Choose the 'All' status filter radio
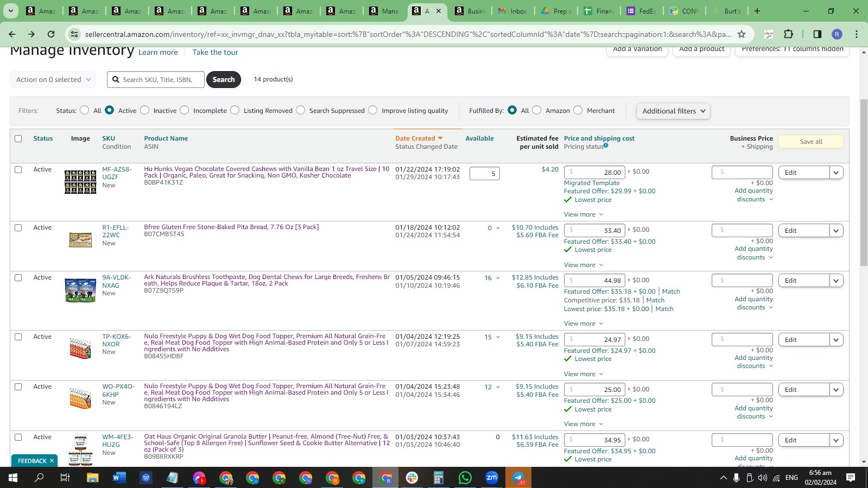868x488 pixels. (x=84, y=110)
